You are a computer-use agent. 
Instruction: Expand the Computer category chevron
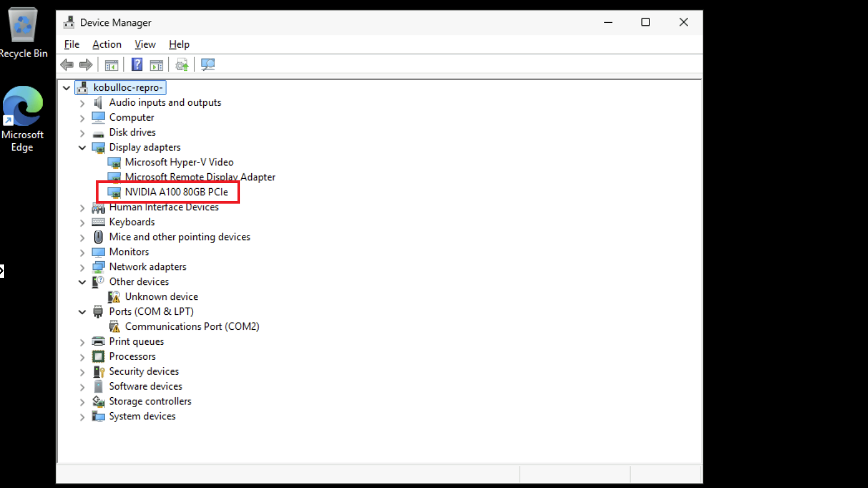pyautogui.click(x=82, y=118)
